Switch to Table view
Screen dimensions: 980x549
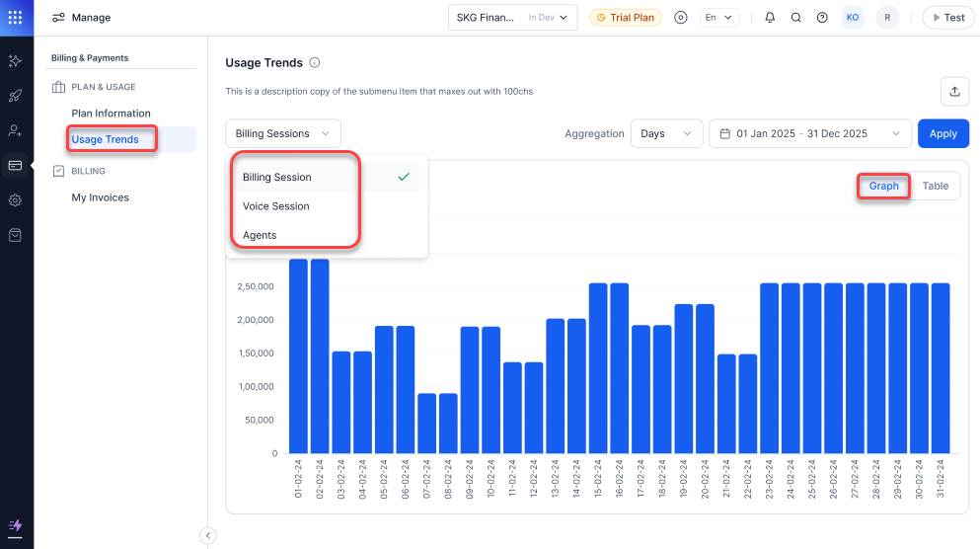pos(935,186)
